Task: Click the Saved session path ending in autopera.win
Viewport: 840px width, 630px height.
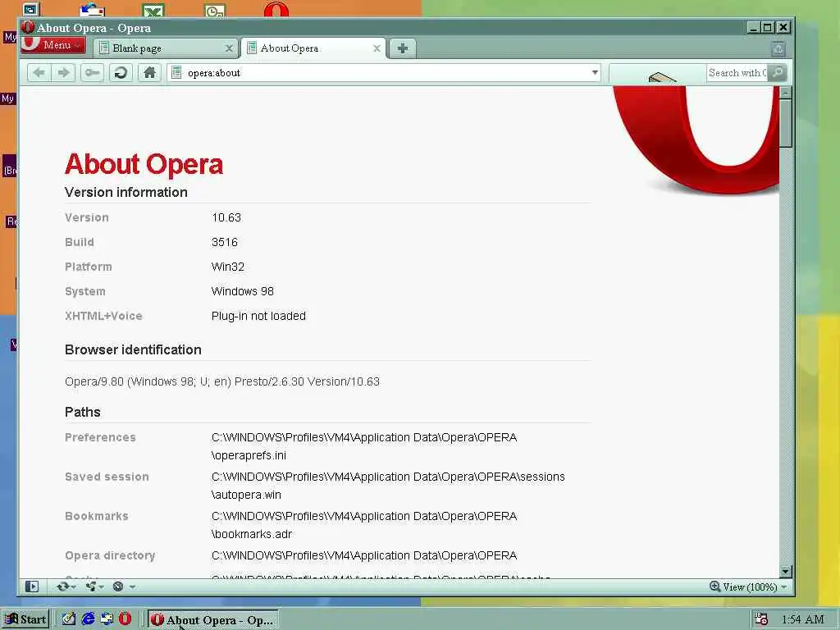Action: (x=388, y=486)
